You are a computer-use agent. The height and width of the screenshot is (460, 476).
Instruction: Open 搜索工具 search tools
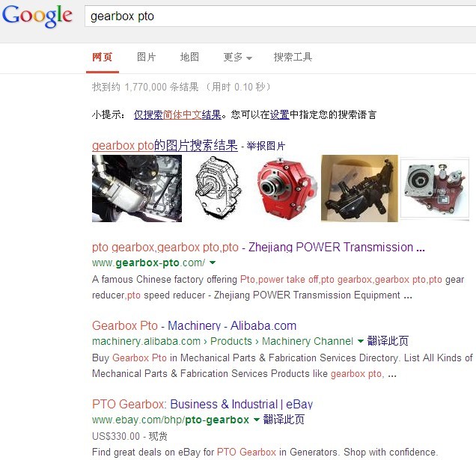click(x=293, y=57)
